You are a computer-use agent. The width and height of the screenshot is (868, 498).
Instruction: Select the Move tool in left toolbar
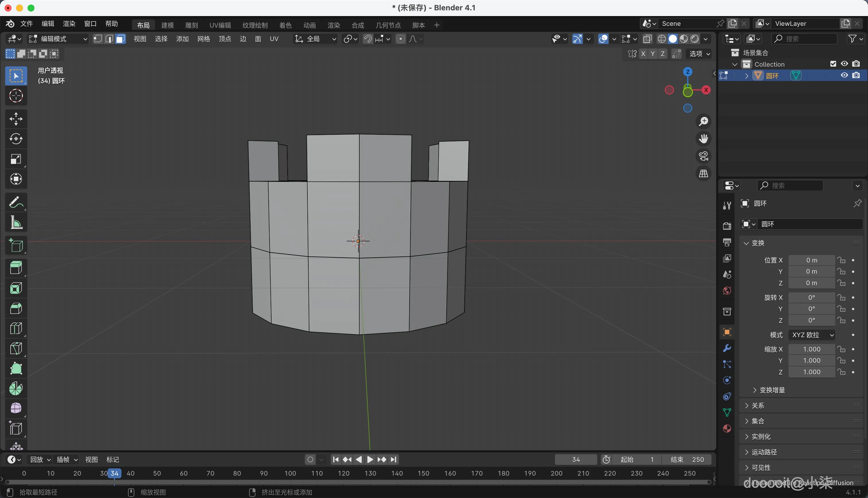(x=16, y=119)
